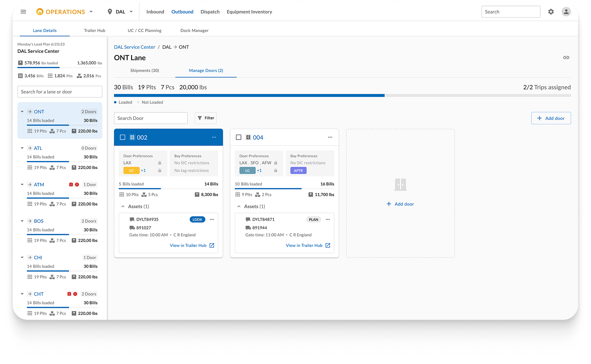Click the arrow icon beside ONT lane
591x364 pixels.
click(30, 112)
